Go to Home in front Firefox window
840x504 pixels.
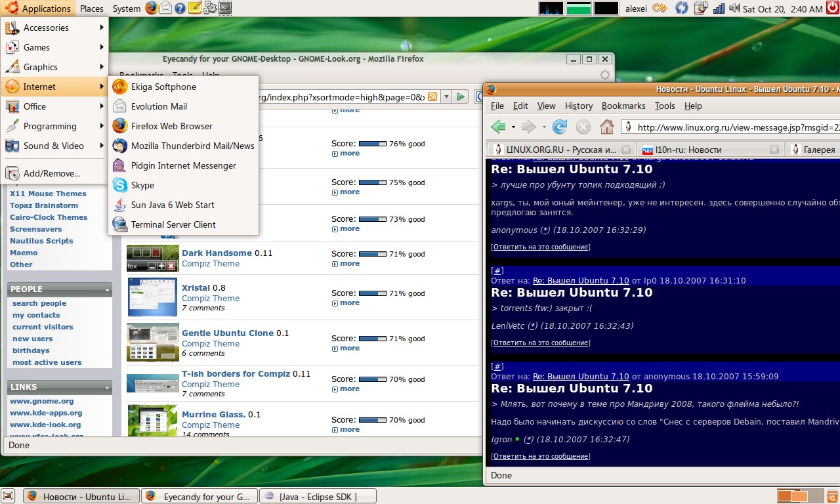click(607, 127)
